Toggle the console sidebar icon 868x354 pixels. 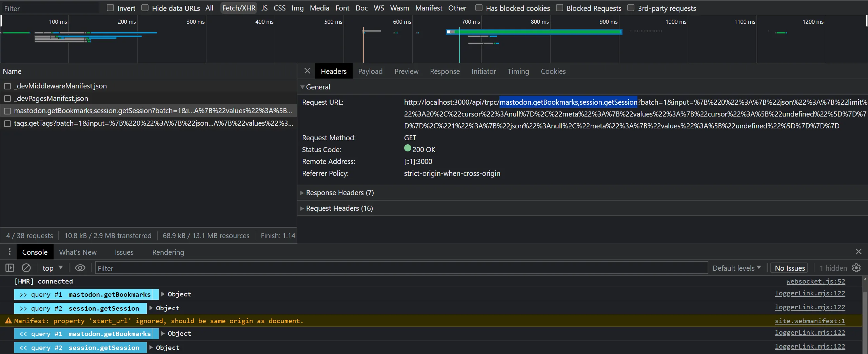click(x=9, y=268)
